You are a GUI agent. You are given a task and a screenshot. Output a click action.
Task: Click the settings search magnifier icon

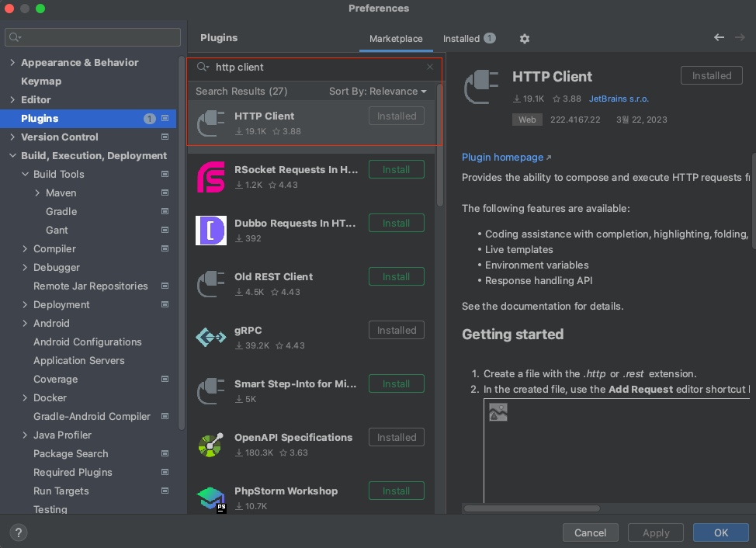15,37
